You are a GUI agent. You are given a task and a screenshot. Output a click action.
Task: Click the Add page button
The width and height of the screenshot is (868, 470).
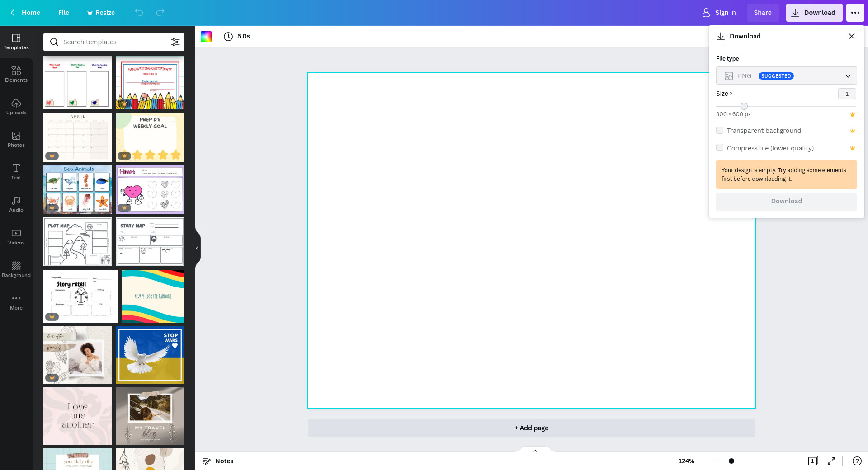pyautogui.click(x=532, y=428)
